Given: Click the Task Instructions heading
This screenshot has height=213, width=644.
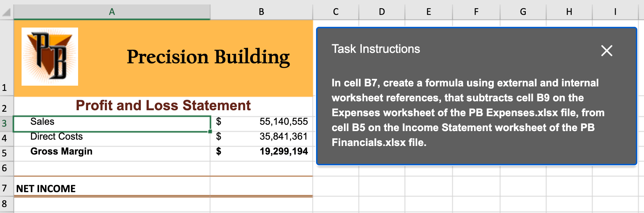Looking at the screenshot, I should [376, 49].
